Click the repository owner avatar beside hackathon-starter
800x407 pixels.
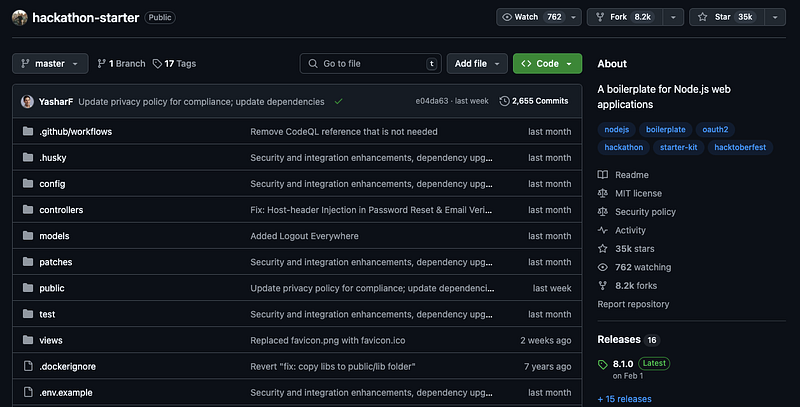(19, 17)
